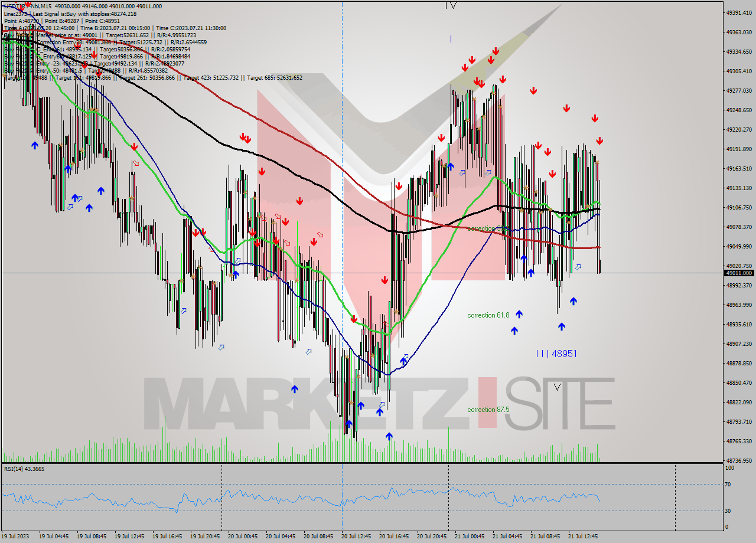Click the correction 87.5 level label
Image resolution: width=756 pixels, height=543 pixels.
[488, 410]
